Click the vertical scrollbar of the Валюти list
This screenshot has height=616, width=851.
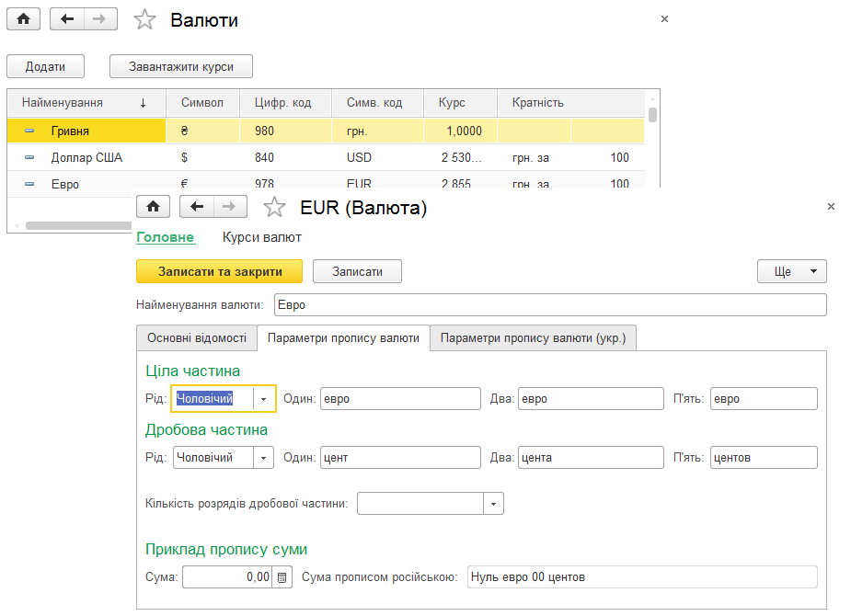point(652,115)
